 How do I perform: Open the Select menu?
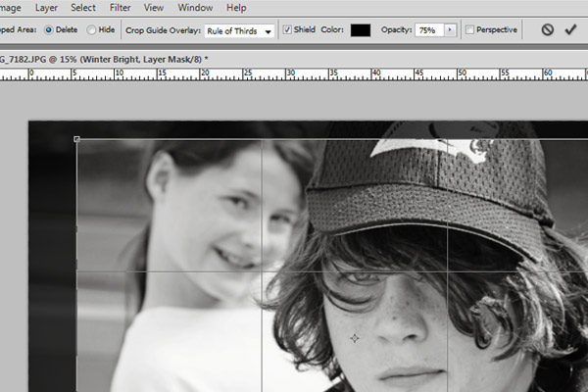click(83, 8)
